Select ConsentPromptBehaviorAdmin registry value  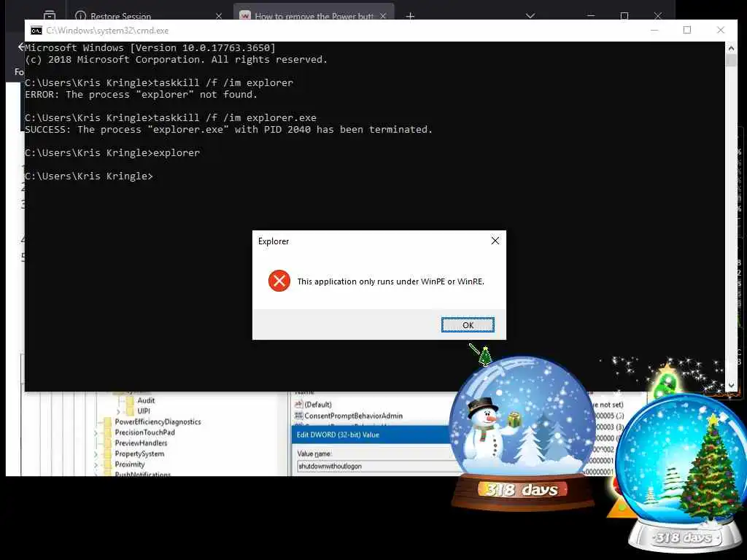point(353,416)
